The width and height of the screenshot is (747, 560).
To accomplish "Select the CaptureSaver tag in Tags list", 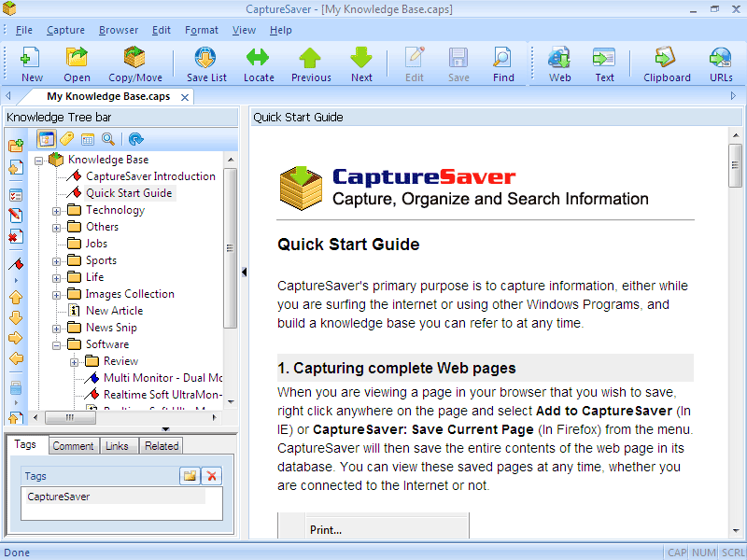I will pos(59,497).
